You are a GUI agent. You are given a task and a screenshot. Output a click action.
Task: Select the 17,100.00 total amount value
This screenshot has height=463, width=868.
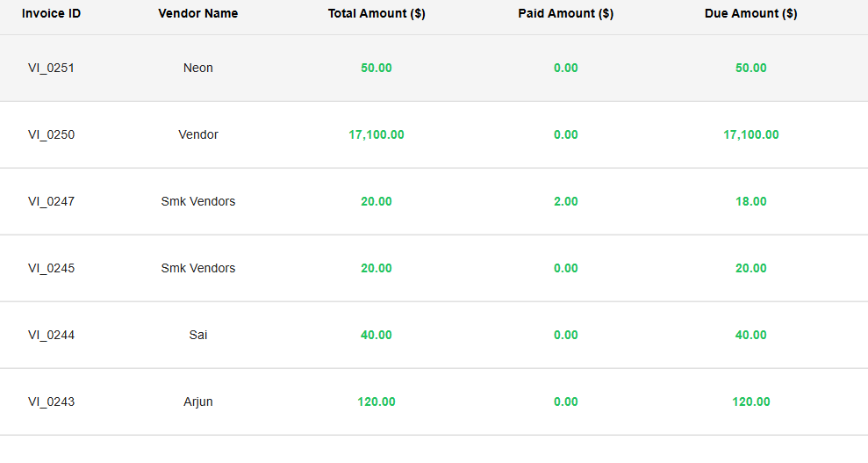[x=377, y=134]
